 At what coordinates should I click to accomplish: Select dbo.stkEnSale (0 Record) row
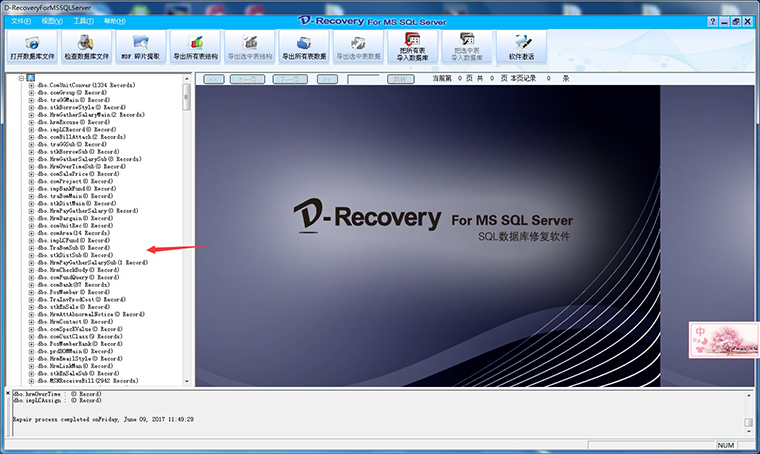coord(74,307)
